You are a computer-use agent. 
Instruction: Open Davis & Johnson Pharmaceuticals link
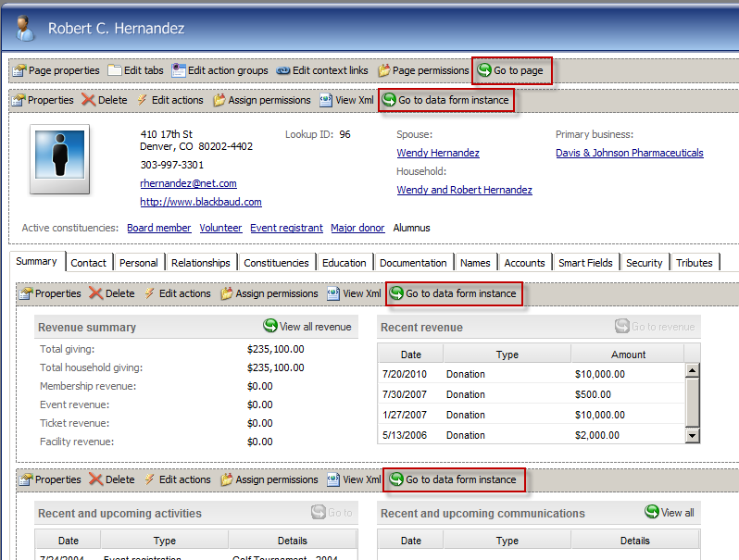(629, 153)
